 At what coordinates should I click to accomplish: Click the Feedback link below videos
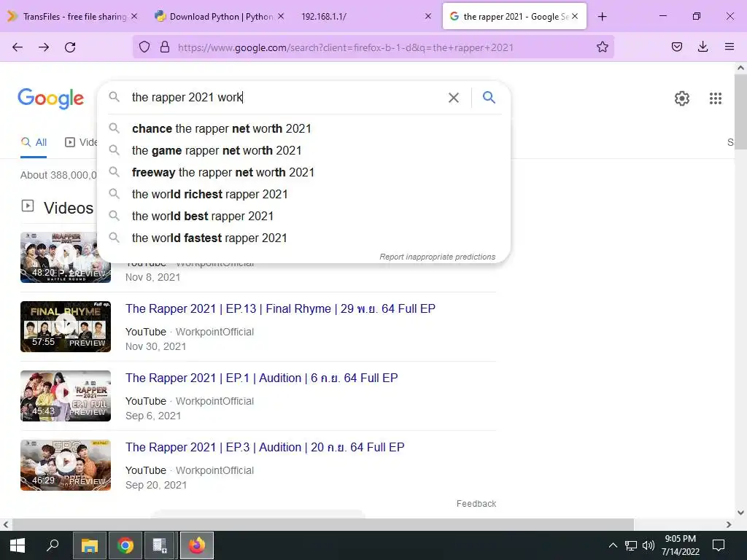[x=476, y=504]
